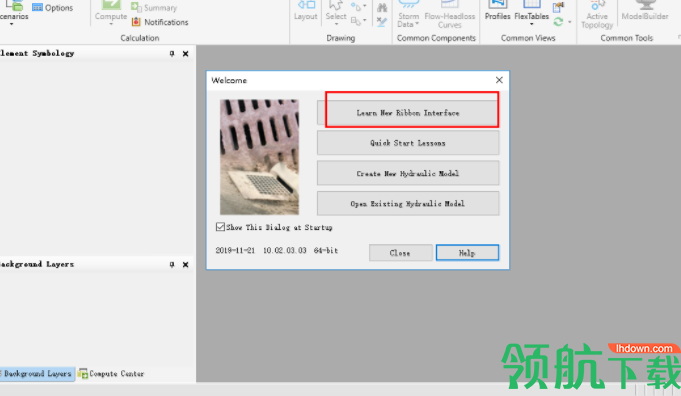Switch to the Compute Center tab
681x396 pixels.
coord(111,373)
